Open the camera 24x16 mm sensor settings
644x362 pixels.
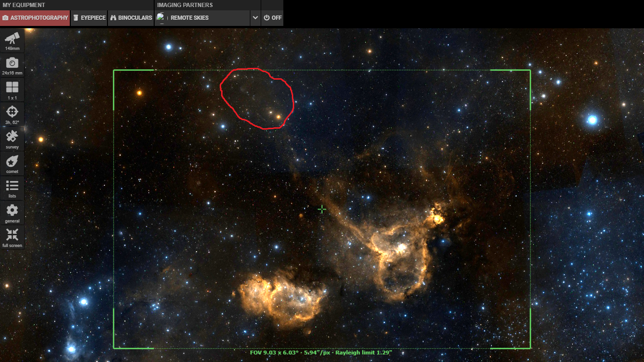point(12,66)
